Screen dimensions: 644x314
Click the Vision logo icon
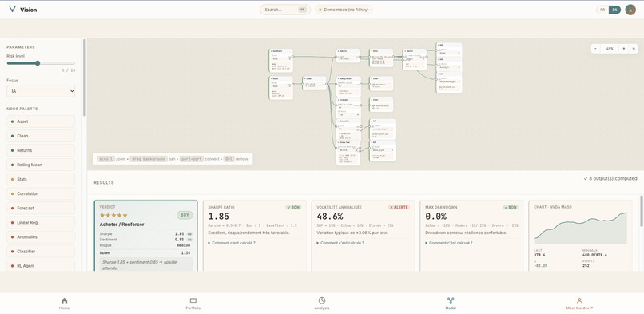coord(12,9)
